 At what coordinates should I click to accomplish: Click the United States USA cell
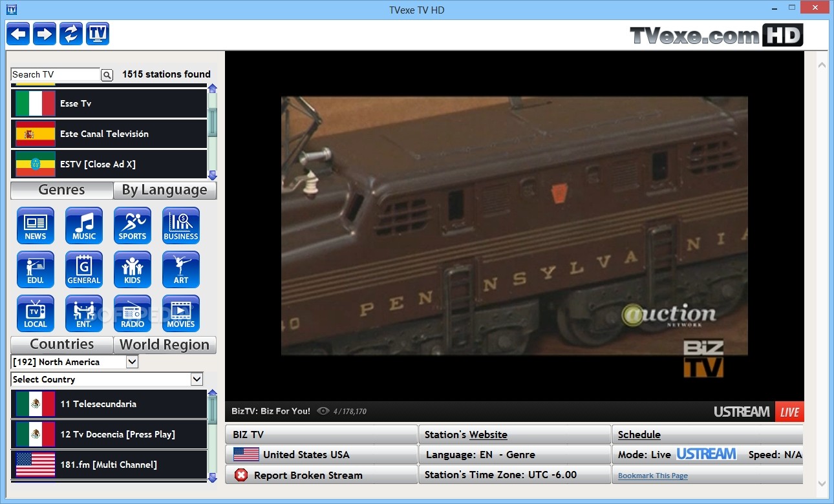(321, 454)
